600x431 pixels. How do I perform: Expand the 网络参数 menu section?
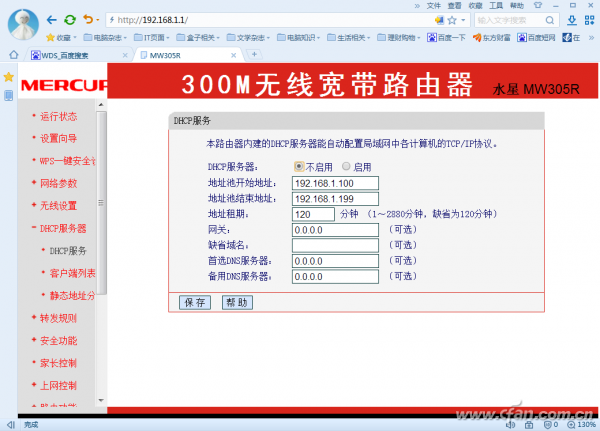[x=59, y=183]
